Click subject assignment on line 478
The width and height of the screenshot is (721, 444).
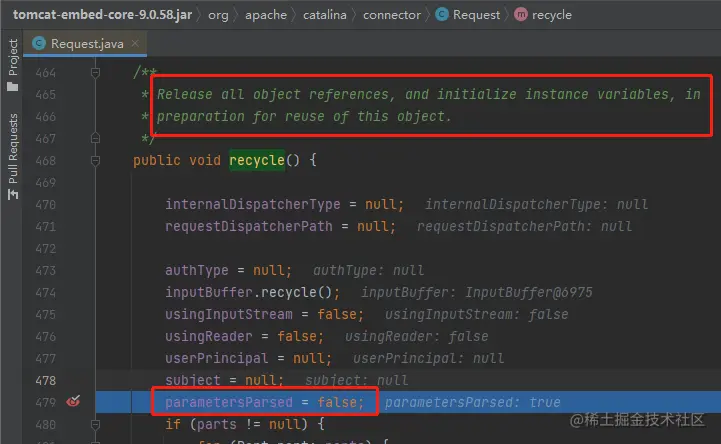coord(224,380)
